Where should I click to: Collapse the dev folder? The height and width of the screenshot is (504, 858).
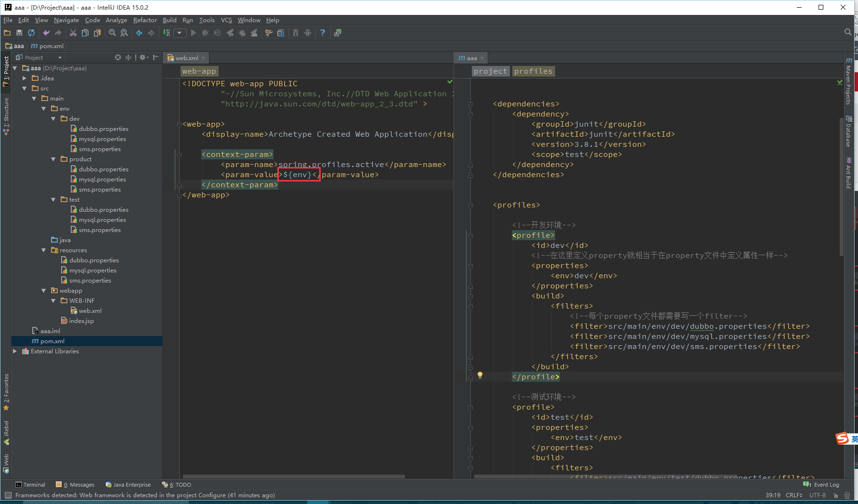click(x=53, y=119)
